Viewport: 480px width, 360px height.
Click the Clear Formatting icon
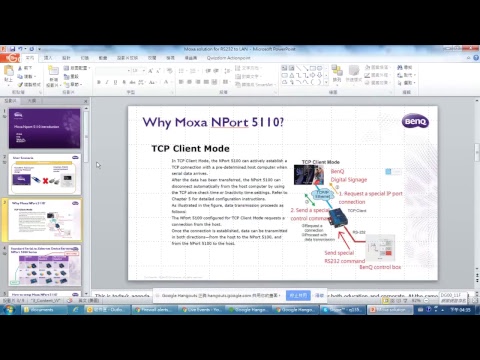click(x=170, y=71)
